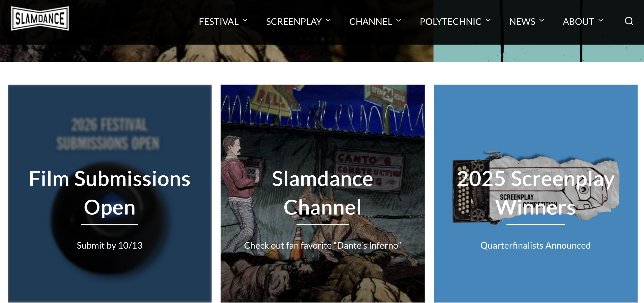Click the Submit by 10/13 text
Screen dimensions: 644x303
pos(109,245)
